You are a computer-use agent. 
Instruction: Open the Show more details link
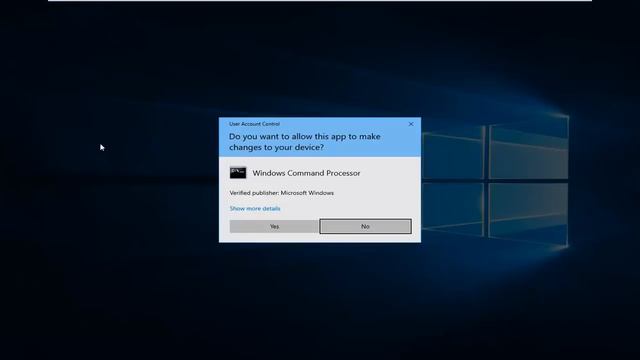point(255,209)
